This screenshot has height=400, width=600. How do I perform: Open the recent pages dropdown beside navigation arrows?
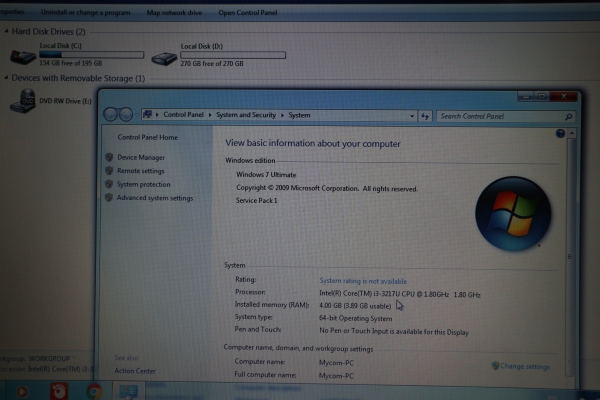coord(137,115)
